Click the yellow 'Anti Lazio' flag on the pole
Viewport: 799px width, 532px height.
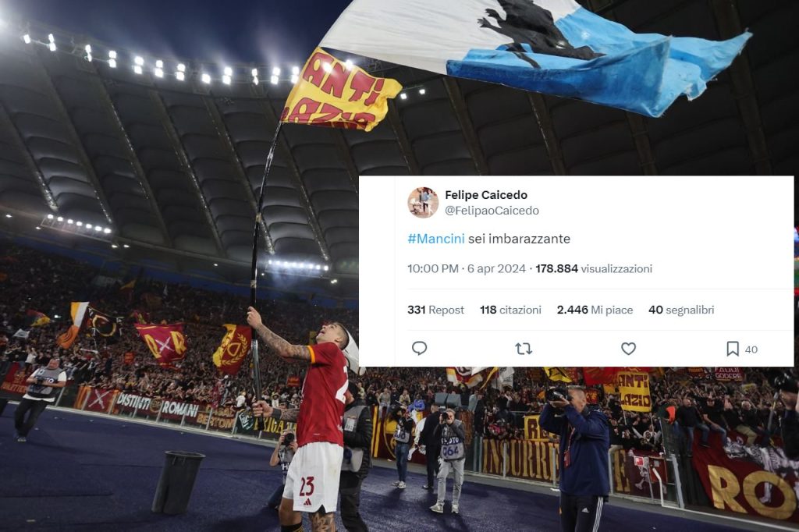(340, 92)
